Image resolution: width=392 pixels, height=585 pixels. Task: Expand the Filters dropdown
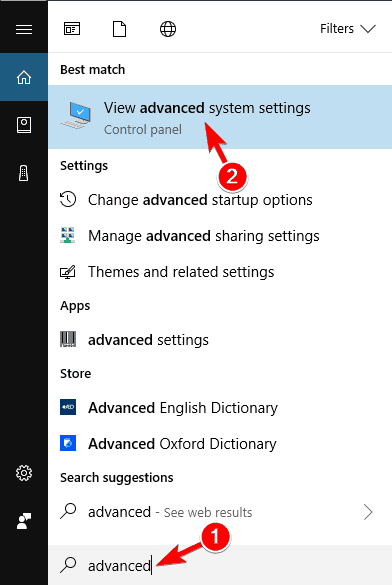coord(348,29)
